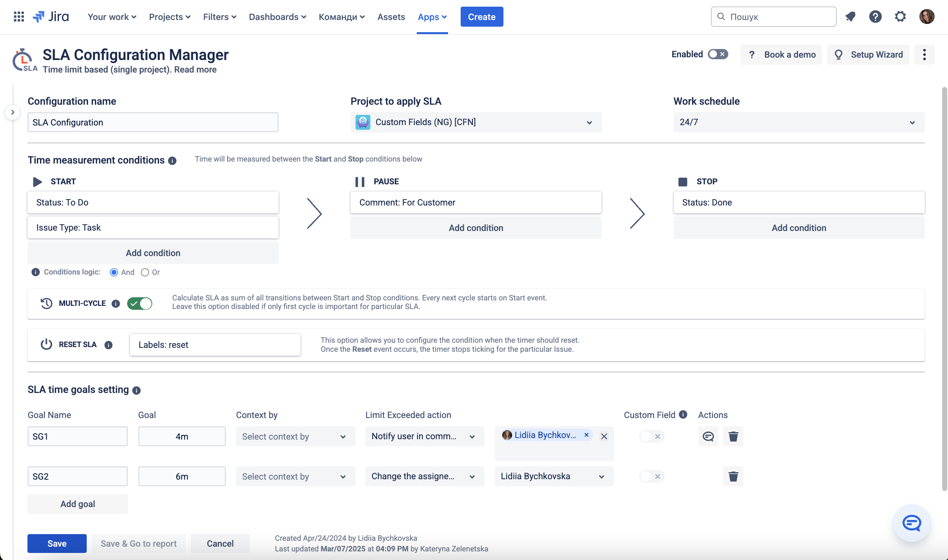Viewport: 948px width, 560px height.
Task: Click the notifications bell icon
Action: click(x=850, y=16)
